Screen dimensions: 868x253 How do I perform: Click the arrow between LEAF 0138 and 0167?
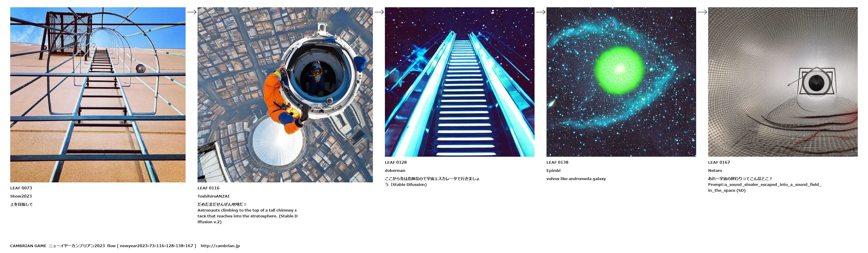tap(702, 12)
